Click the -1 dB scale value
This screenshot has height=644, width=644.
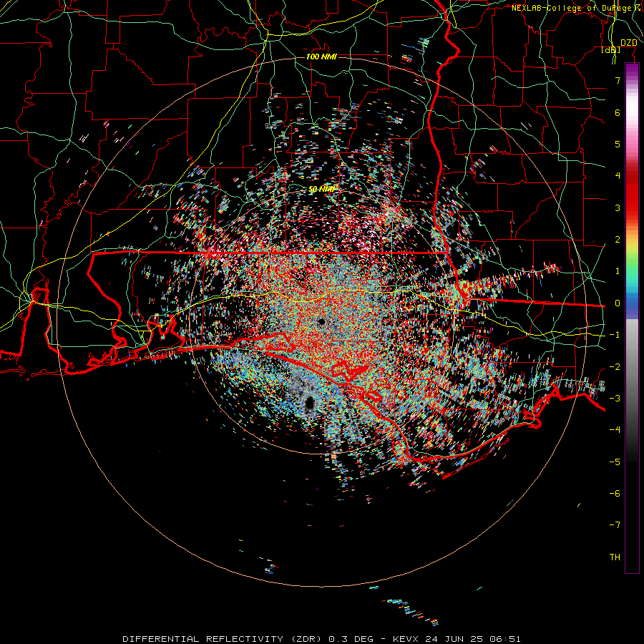615,335
